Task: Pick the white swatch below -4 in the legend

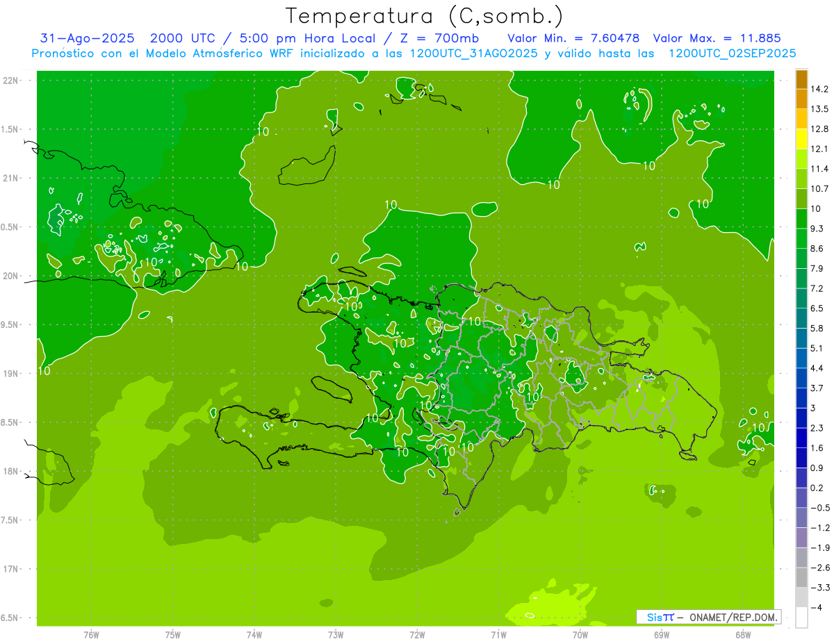Action: (x=801, y=618)
